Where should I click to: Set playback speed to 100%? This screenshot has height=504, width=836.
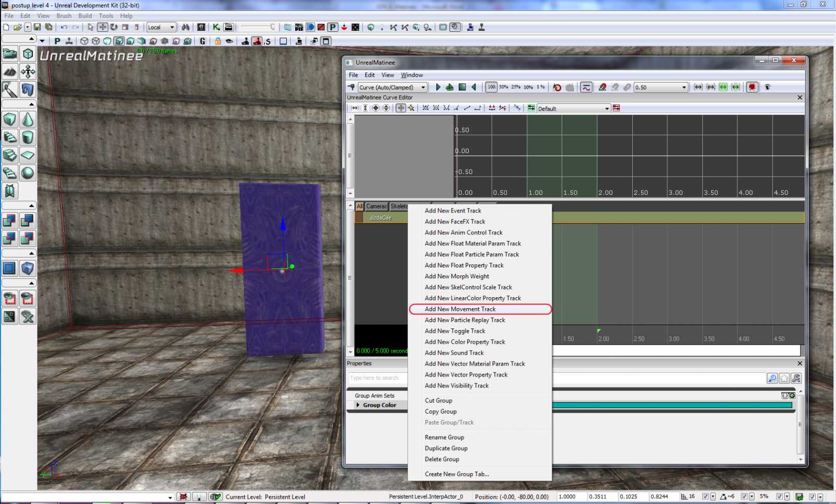(x=491, y=87)
